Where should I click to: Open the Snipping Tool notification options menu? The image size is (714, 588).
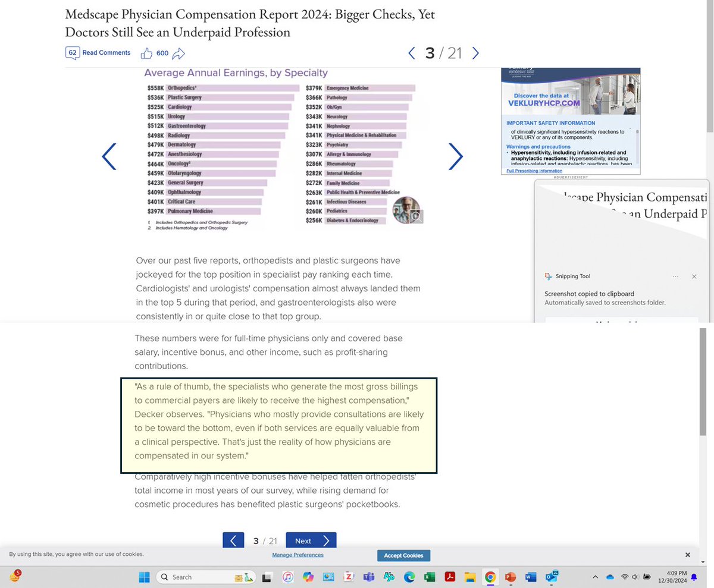pos(675,276)
